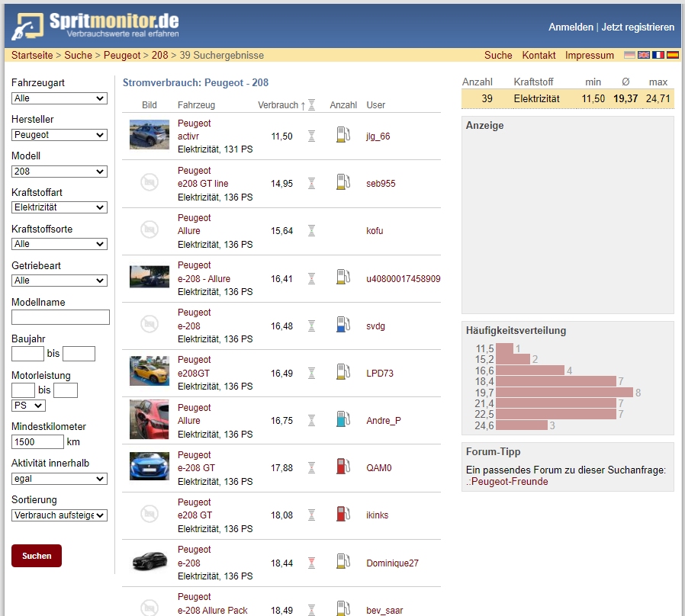
Task: Open blue car photo for e-208 GT
Action: tap(150, 467)
